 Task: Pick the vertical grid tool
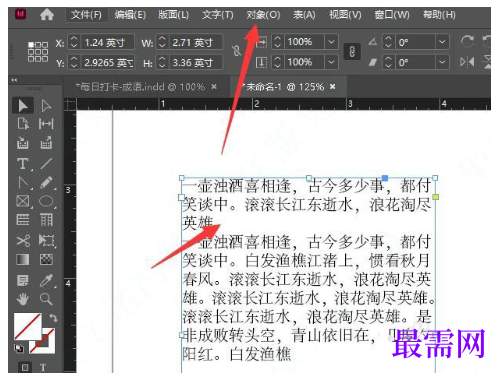(x=46, y=220)
